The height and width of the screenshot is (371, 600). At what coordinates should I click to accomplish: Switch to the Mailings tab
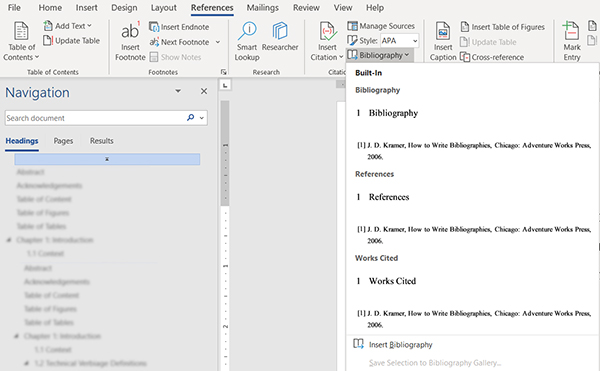point(262,8)
